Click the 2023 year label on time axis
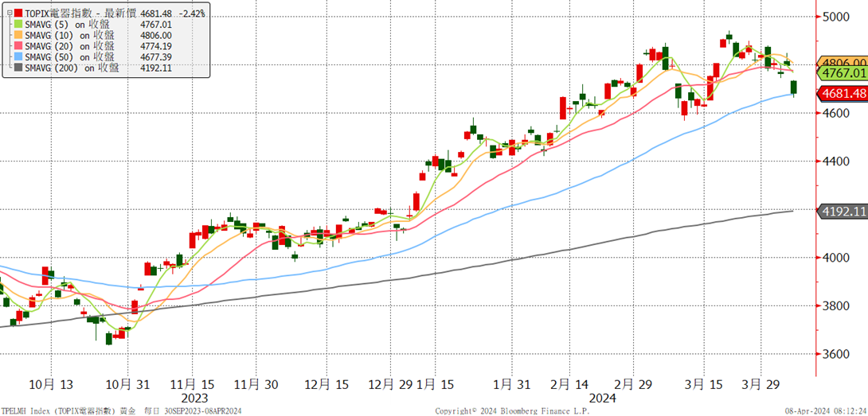868x416 pixels. (194, 399)
